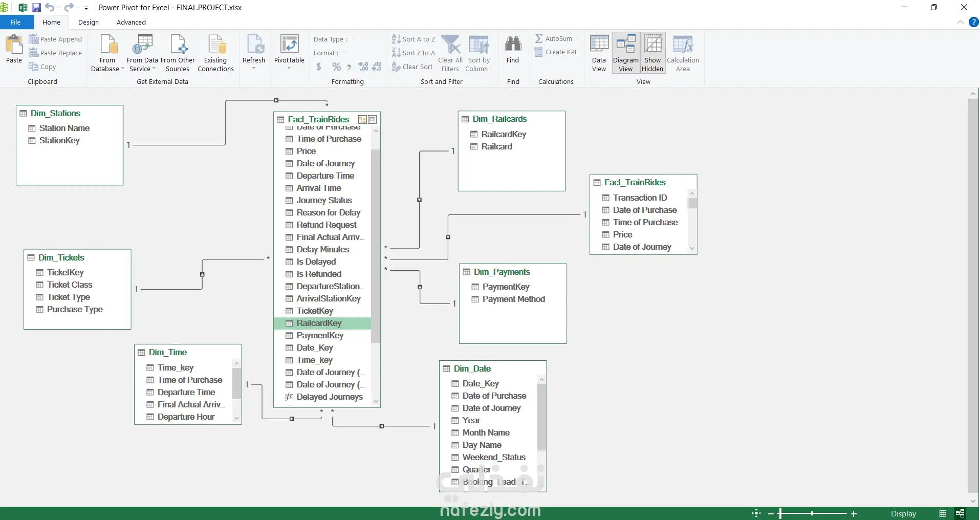This screenshot has width=980, height=520.
Task: Expand the PivotTable dropdown
Action: coord(289,69)
